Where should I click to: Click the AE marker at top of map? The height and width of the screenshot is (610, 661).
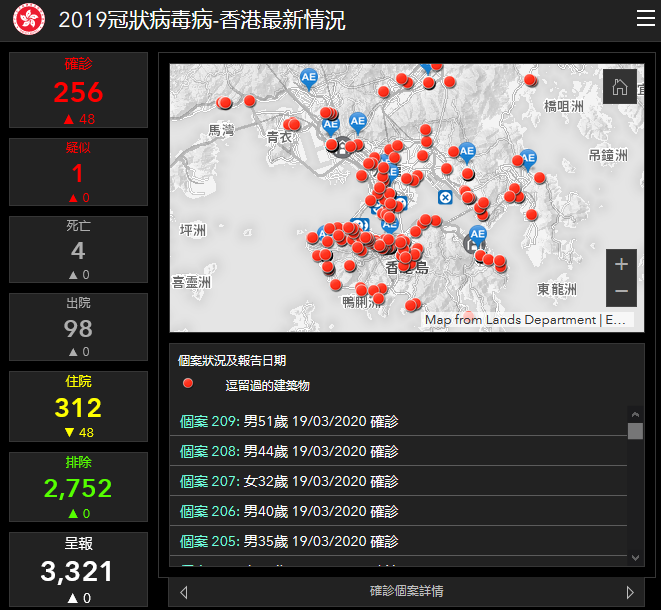pyautogui.click(x=309, y=76)
